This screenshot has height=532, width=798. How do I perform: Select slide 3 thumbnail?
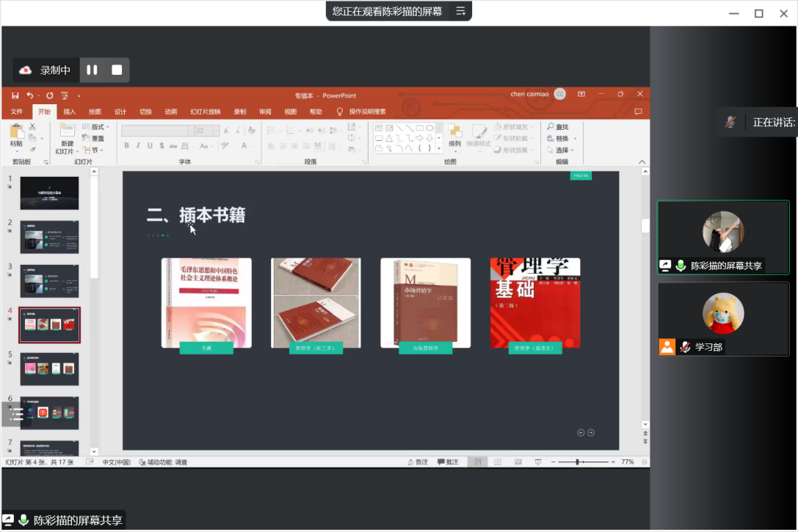click(49, 281)
